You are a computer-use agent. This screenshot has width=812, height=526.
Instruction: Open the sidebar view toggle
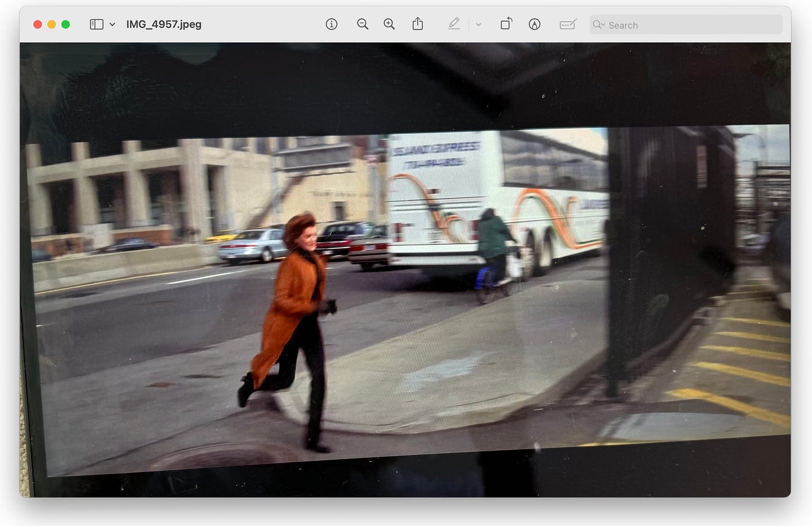pyautogui.click(x=96, y=25)
